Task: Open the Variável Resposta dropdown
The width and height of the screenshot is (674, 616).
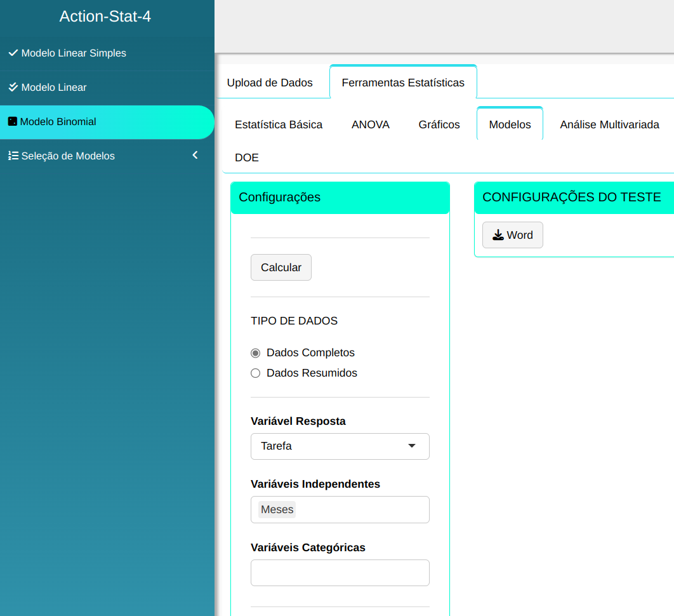Action: click(x=340, y=446)
